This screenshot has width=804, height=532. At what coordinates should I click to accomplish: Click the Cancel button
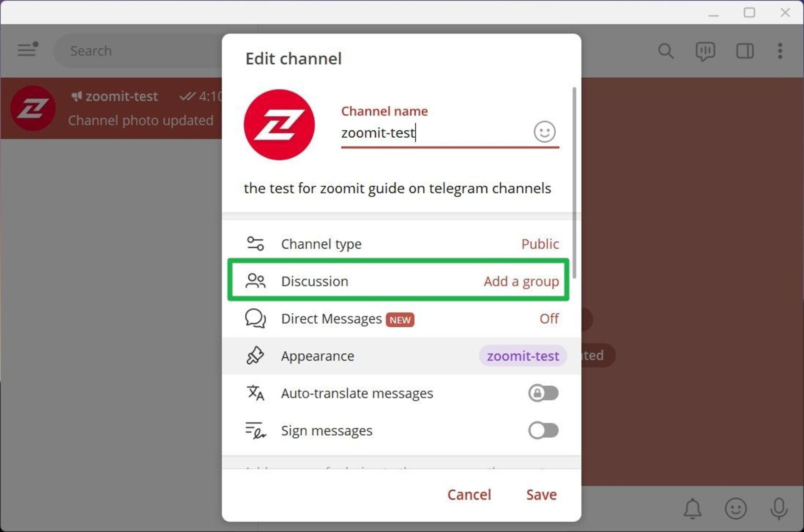pos(469,494)
